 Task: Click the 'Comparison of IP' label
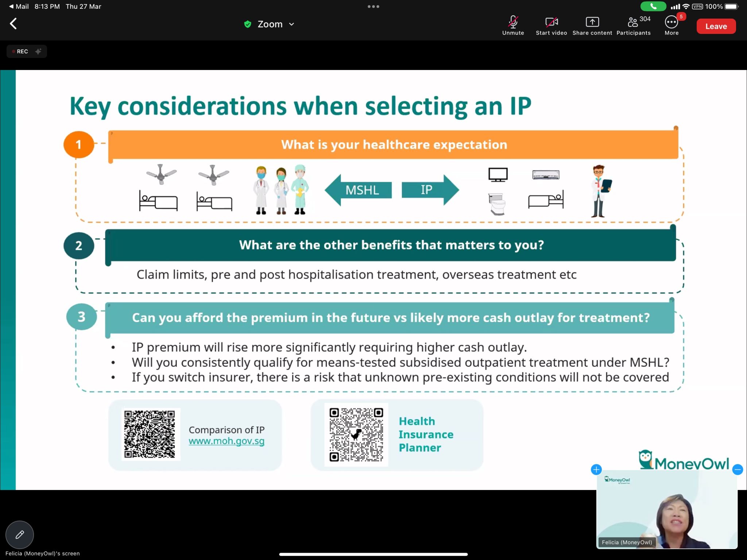pyautogui.click(x=227, y=430)
